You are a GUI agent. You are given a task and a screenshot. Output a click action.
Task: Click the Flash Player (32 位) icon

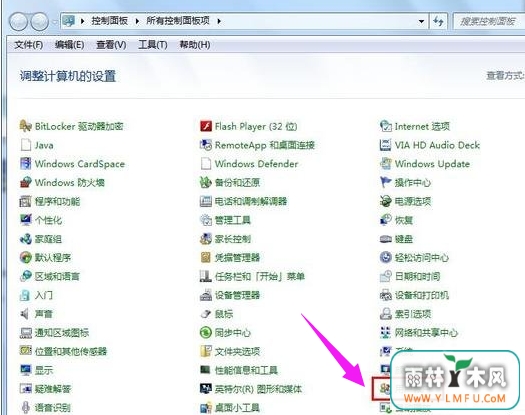206,126
